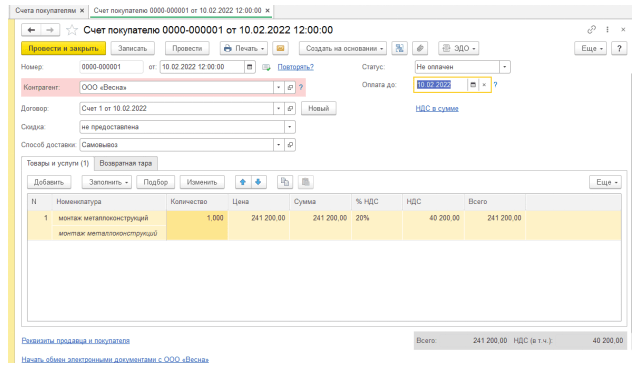Viewport: 639px width, 370px height.
Task: Open the Договор card icon
Action: (x=290, y=108)
